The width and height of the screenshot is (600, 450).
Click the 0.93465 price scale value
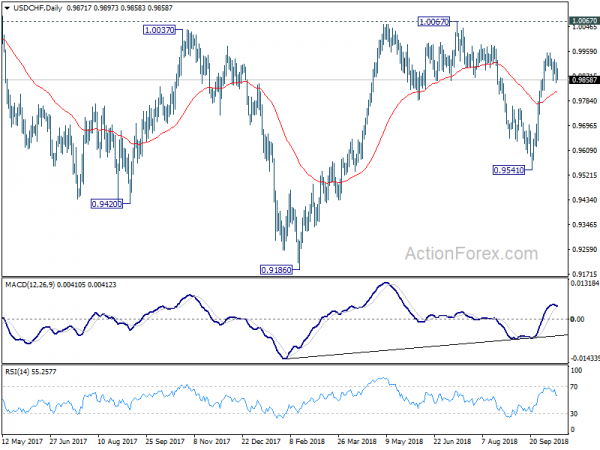[x=584, y=225]
